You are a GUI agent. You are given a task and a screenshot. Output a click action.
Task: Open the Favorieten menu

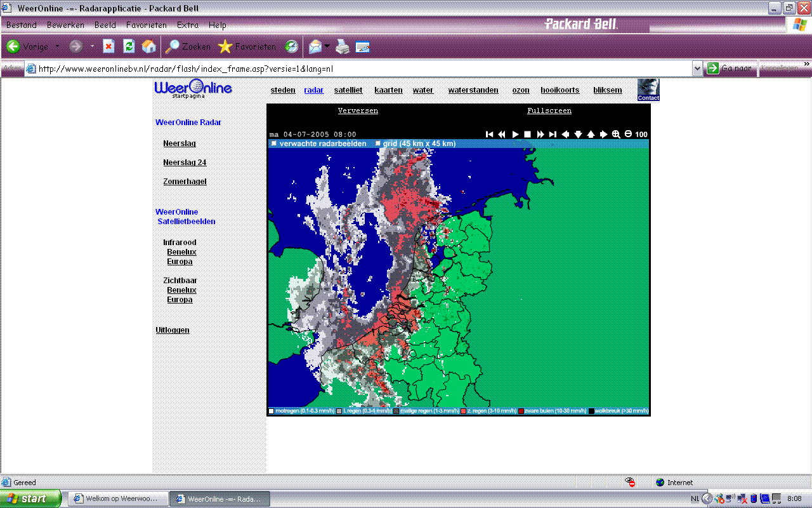(146, 25)
